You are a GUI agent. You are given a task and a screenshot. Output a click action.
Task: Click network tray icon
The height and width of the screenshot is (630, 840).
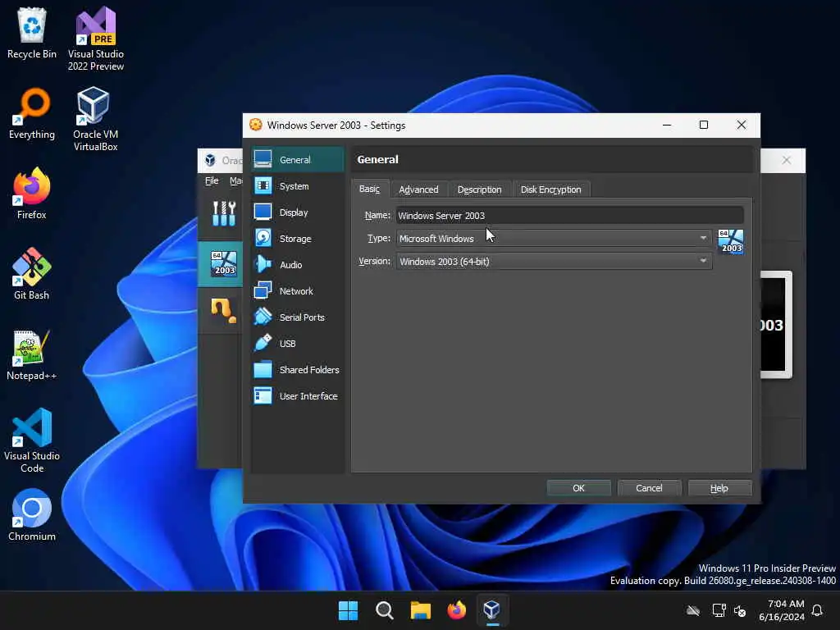(x=719, y=610)
